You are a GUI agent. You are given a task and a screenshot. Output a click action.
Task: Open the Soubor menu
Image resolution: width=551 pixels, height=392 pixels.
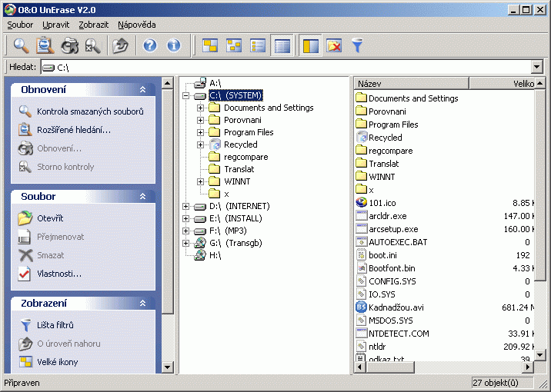click(x=20, y=25)
